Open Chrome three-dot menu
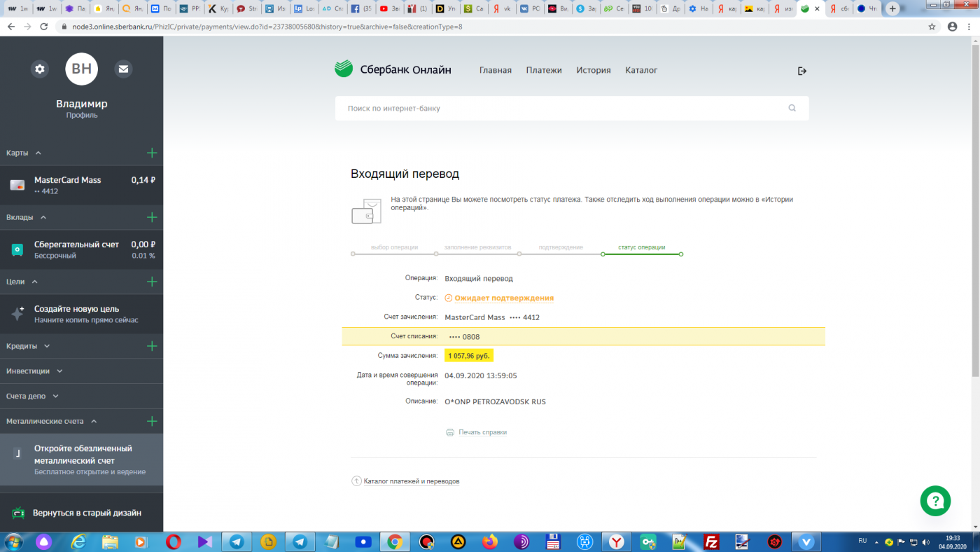 [969, 27]
